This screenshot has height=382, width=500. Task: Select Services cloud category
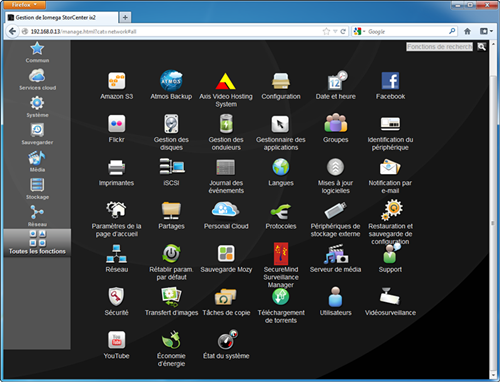pos(37,79)
